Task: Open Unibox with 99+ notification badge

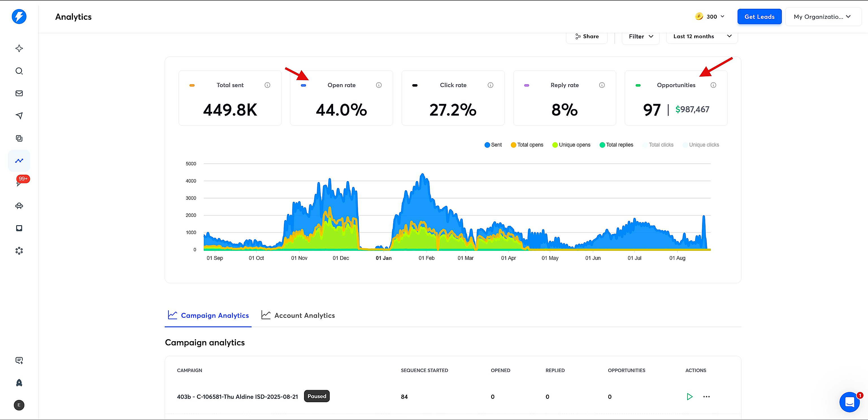Action: [x=21, y=181]
